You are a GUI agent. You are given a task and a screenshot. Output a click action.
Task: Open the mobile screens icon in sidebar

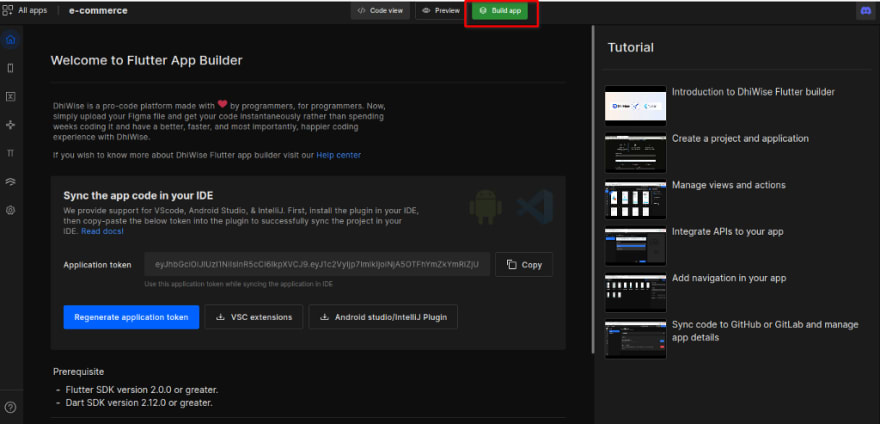[x=10, y=69]
